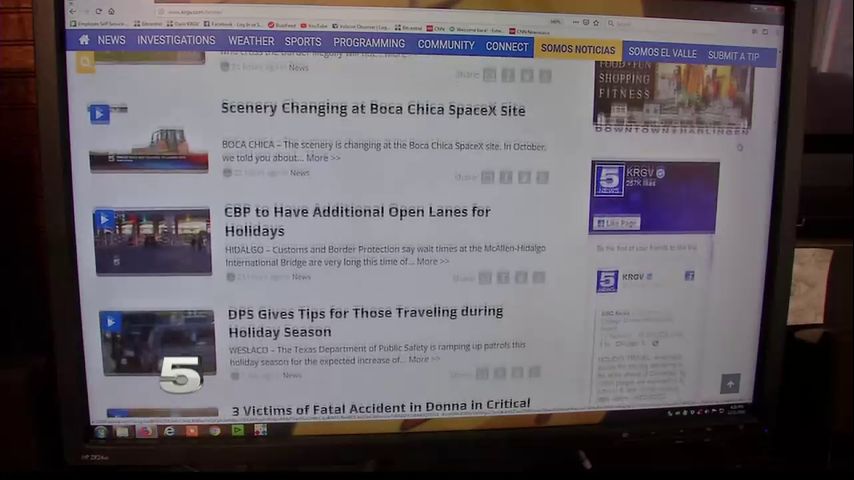Click the Submit a Tip link
This screenshot has height=480, width=854.
(x=733, y=56)
